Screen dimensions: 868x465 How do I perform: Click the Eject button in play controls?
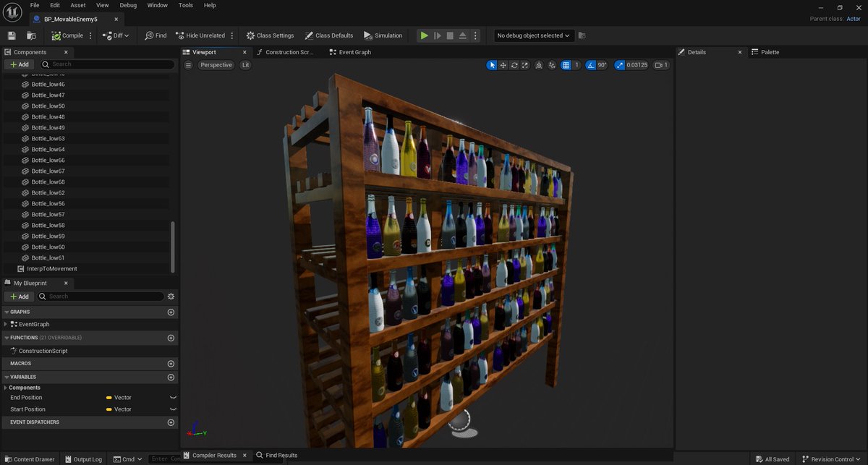tap(463, 35)
